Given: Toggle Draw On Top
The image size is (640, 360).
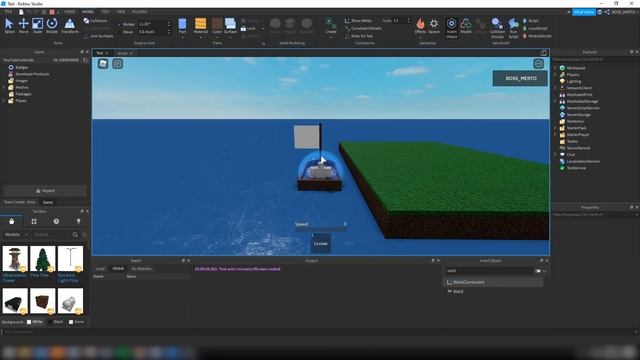Looking at the screenshot, I should click(x=359, y=36).
